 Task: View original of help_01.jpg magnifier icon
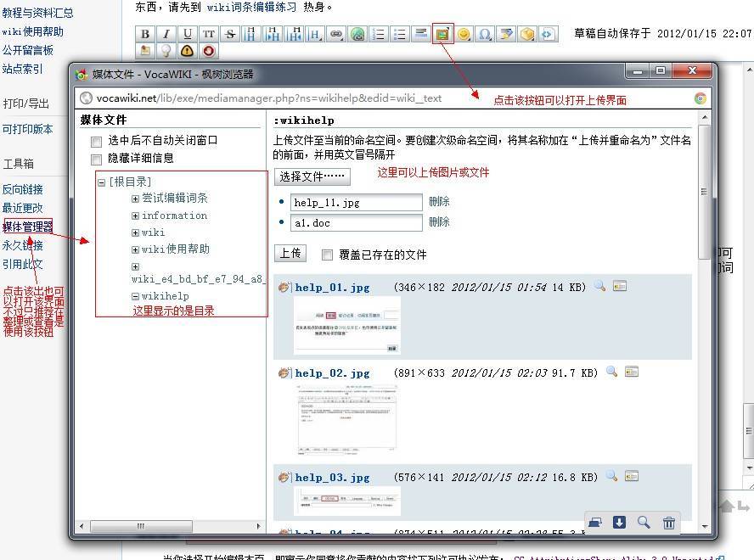(599, 286)
